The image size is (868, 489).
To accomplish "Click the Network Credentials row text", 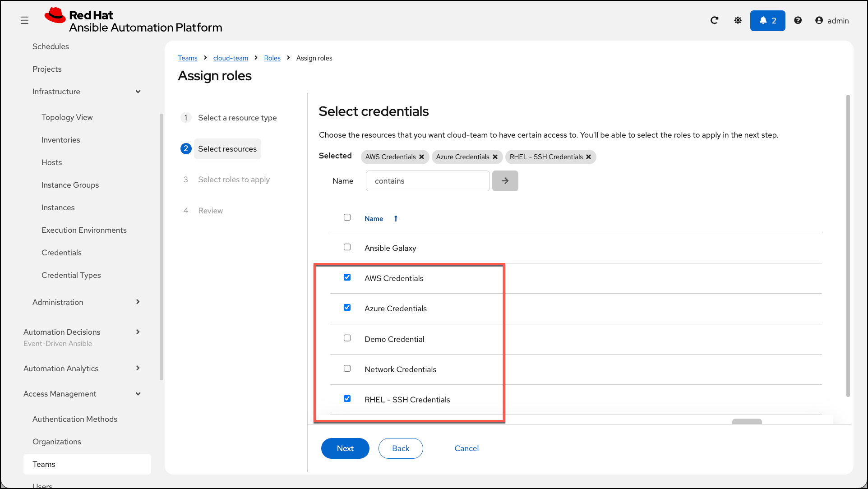I will coord(401,369).
